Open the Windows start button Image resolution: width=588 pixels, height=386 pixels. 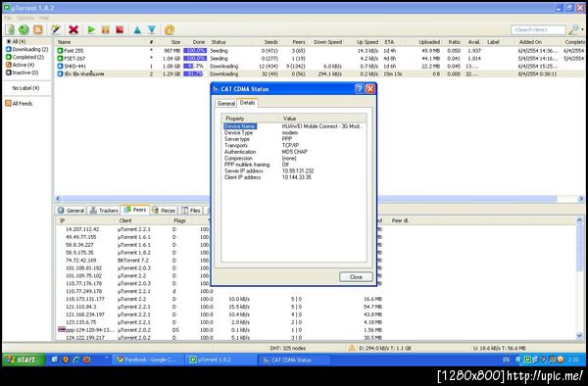click(24, 360)
